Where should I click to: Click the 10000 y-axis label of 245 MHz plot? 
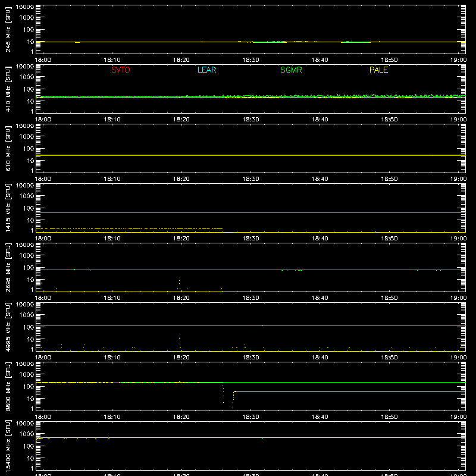tap(25, 7)
